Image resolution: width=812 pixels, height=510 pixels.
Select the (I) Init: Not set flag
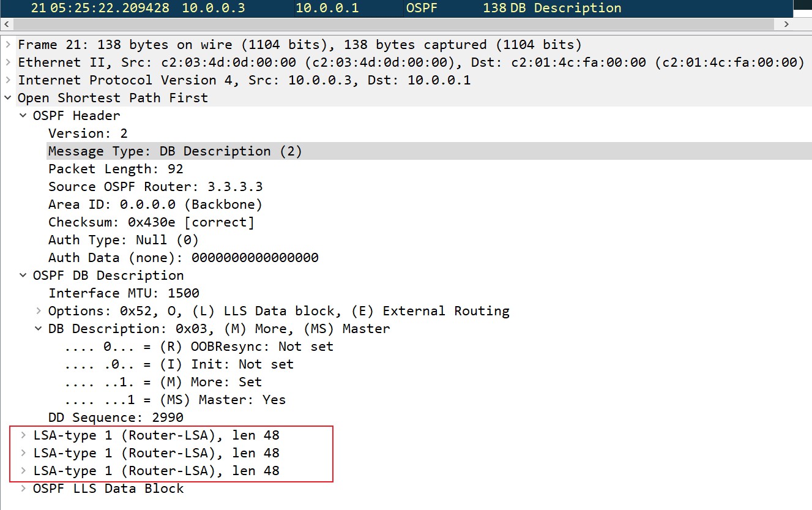click(179, 364)
